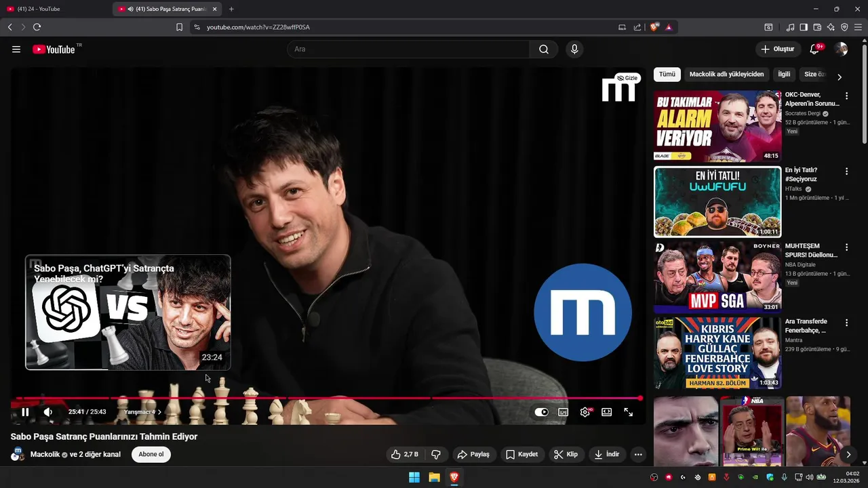Select the Size öz... filter chip
The image size is (868, 488).
pos(814,75)
